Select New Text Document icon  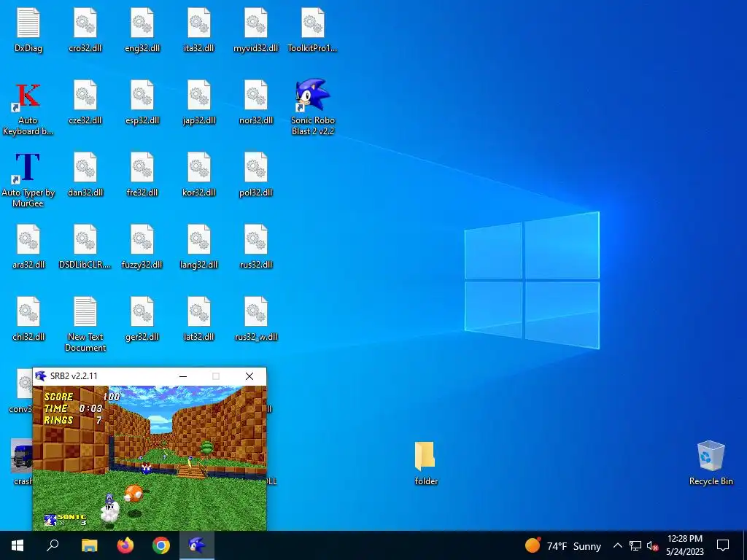pos(85,324)
